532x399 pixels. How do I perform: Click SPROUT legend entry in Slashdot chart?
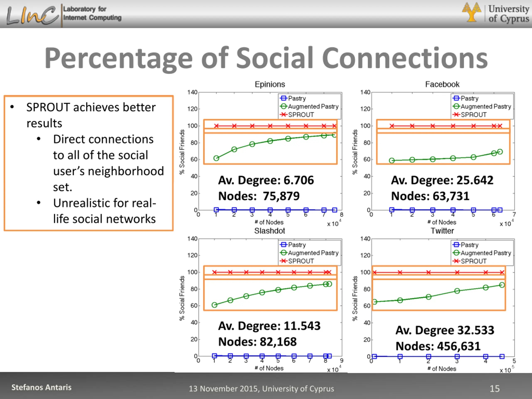point(297,261)
